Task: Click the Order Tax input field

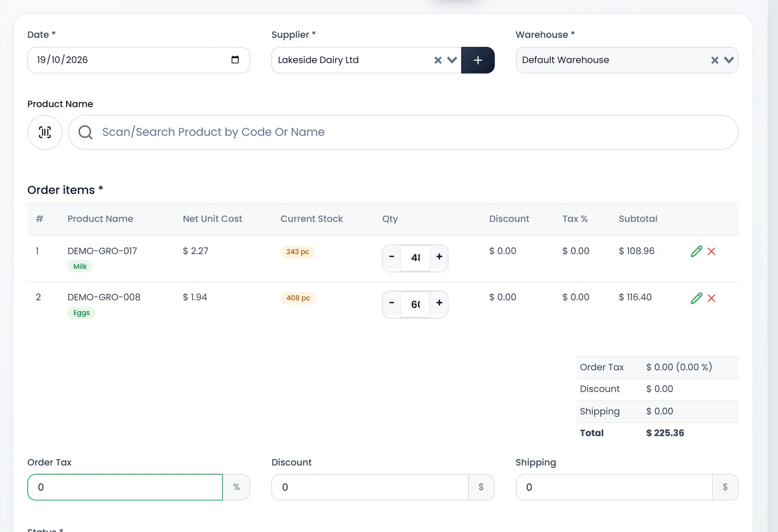Action: point(125,487)
